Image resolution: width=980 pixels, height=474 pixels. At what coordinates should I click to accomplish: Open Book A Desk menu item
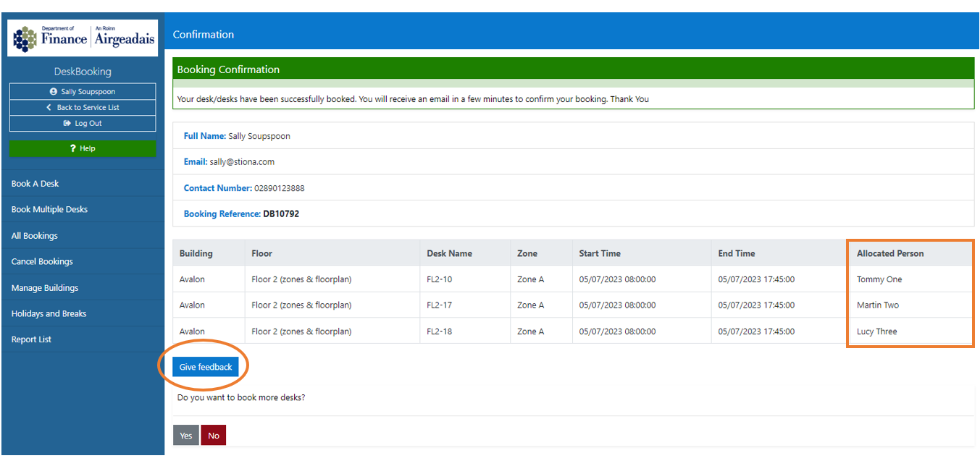[83, 184]
